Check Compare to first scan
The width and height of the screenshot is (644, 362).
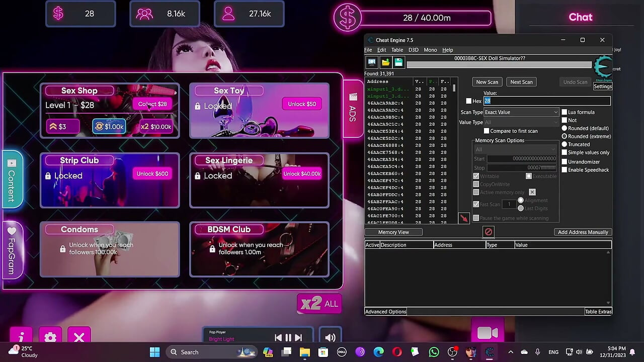coord(486,131)
